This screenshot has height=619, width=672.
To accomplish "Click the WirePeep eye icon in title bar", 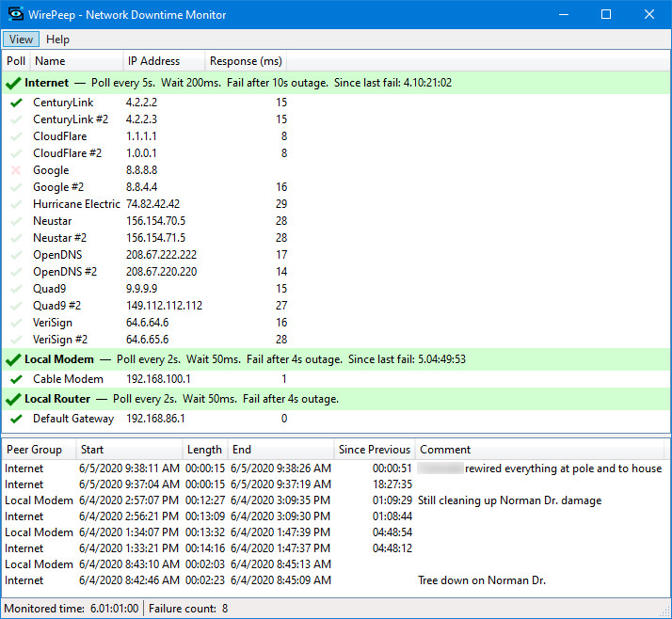I will click(16, 14).
